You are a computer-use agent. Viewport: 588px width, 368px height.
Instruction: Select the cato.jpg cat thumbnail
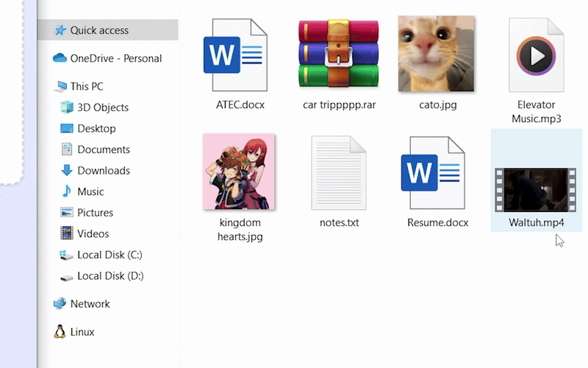pos(437,55)
